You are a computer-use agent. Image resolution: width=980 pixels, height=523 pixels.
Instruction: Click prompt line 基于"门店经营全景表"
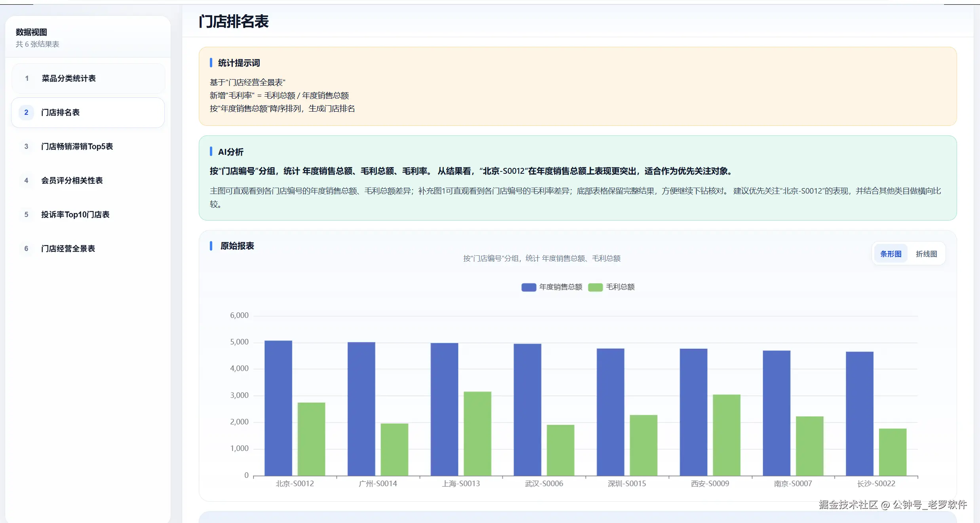click(x=247, y=82)
